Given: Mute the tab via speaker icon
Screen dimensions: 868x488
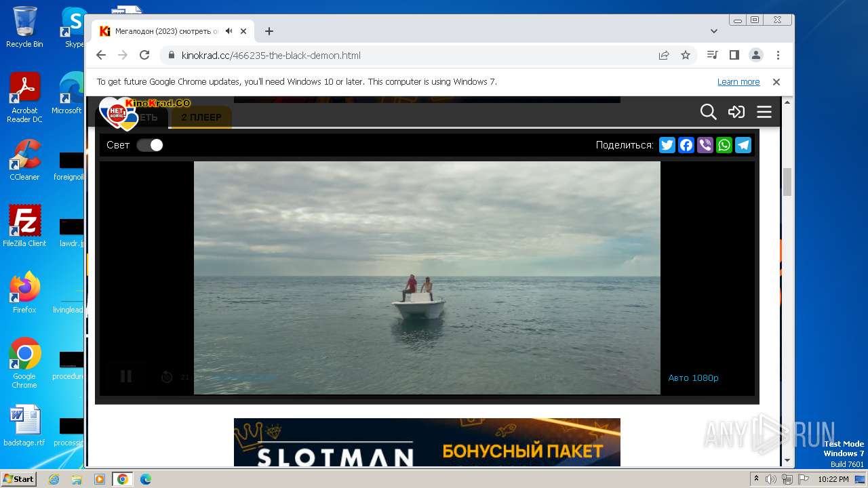Looking at the screenshot, I should (229, 31).
